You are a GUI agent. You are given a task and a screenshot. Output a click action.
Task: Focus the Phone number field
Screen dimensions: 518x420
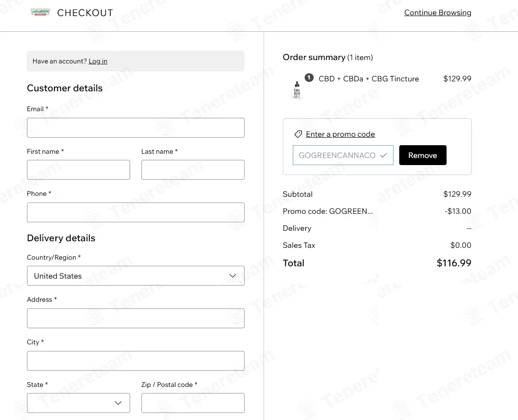click(x=136, y=212)
